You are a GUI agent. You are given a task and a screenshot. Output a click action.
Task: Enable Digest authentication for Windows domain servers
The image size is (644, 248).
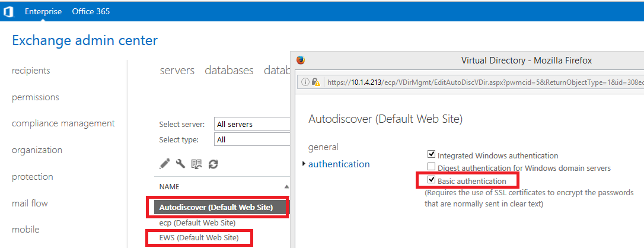[432, 168]
